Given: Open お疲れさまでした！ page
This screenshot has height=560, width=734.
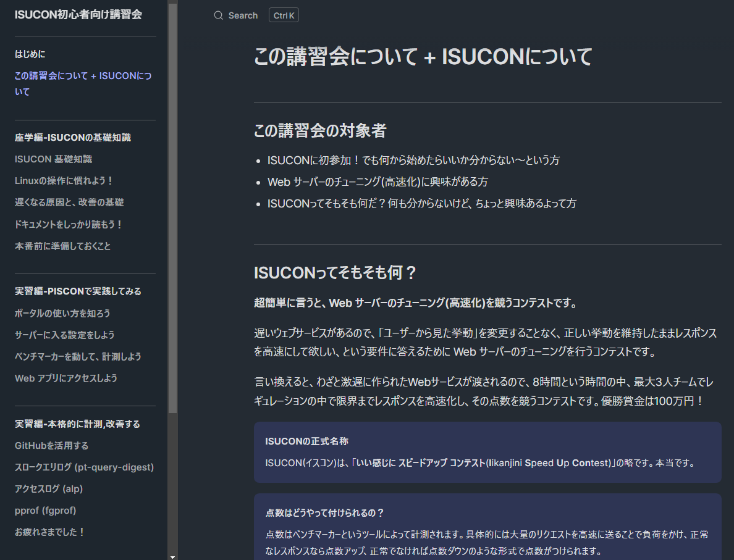Looking at the screenshot, I should pos(49,532).
